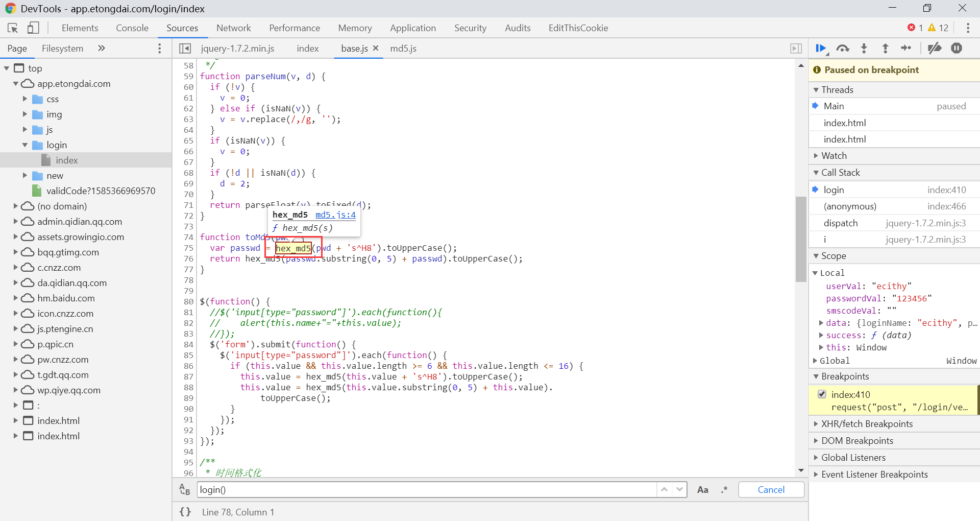Cancel the search bar
980x521 pixels.
click(771, 490)
